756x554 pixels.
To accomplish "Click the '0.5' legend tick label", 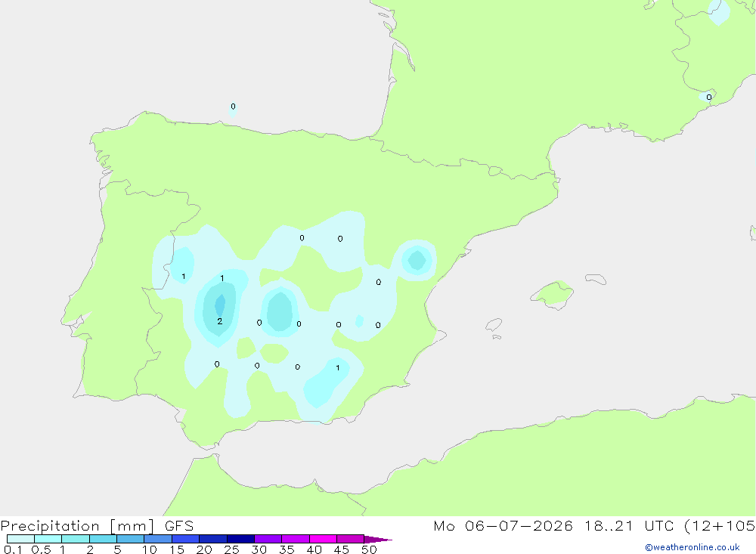I will click(x=41, y=549).
